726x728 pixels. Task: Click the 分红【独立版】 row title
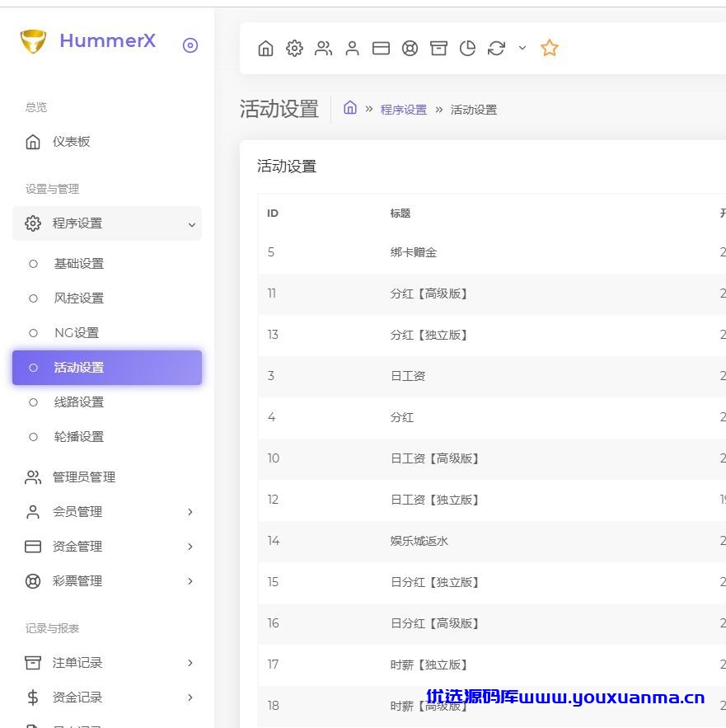tap(429, 336)
